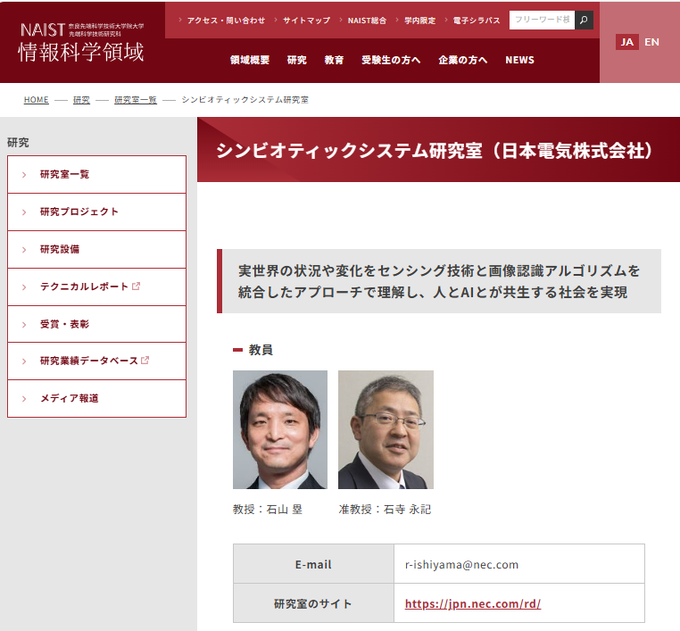
Task: Open 教育 navigation menu
Action: (334, 60)
